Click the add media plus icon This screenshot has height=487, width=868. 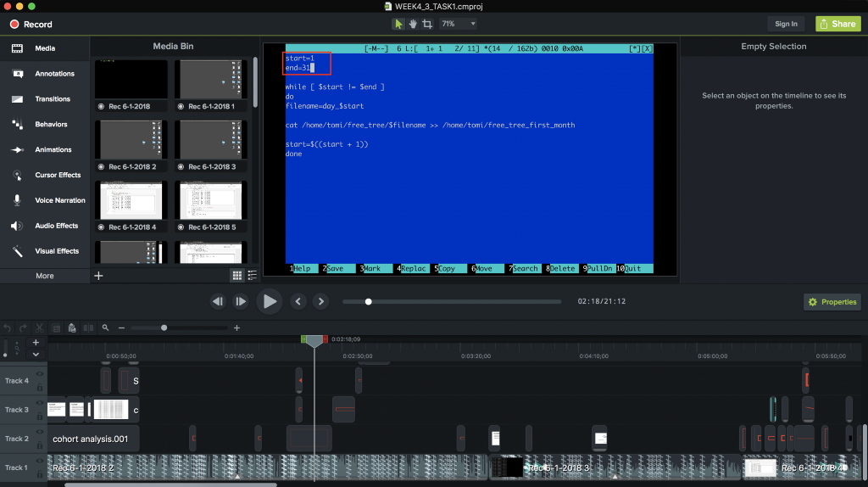point(98,275)
